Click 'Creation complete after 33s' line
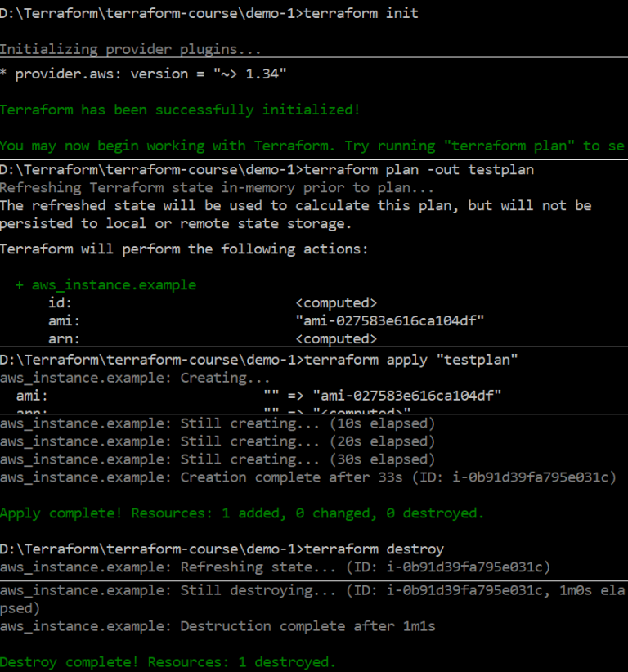Viewport: 628px width, 672px height. click(308, 477)
